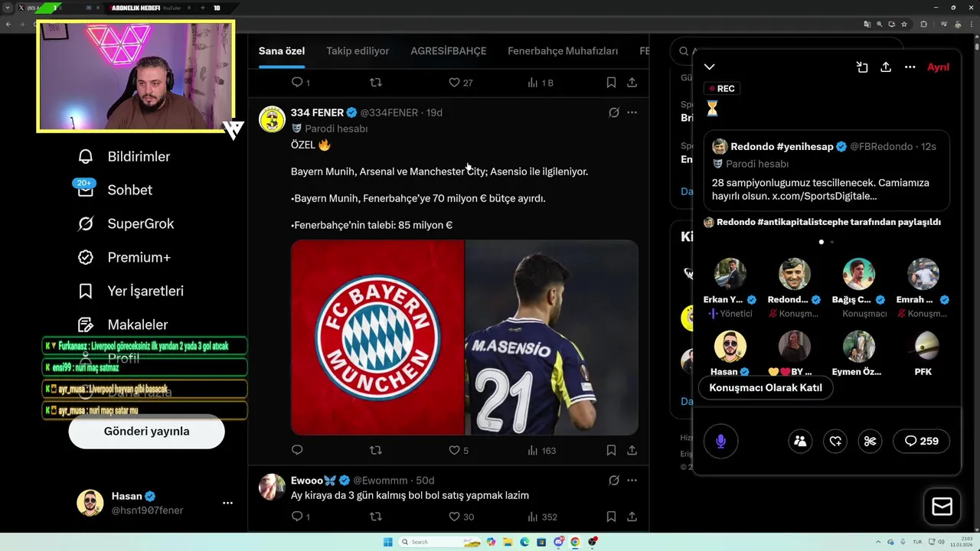Select Emrah speaker avatar in Space
Viewport: 980px width, 551px height.
pyautogui.click(x=923, y=274)
